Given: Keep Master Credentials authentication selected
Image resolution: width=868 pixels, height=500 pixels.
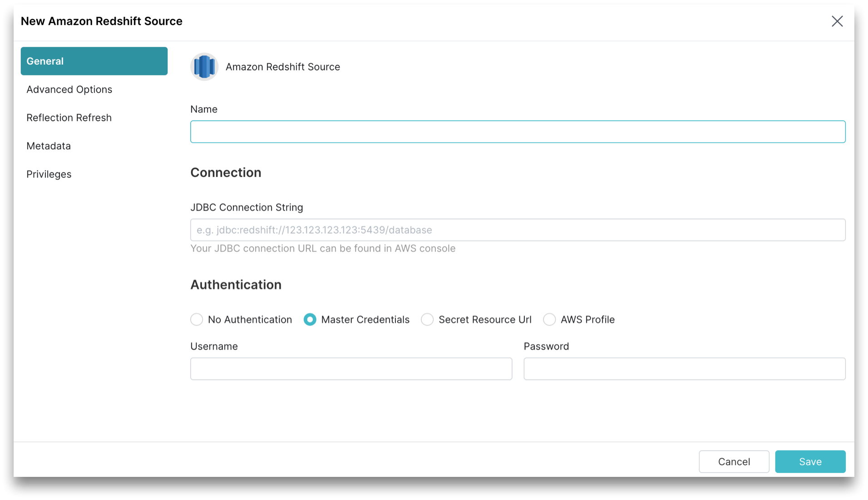Looking at the screenshot, I should pos(310,319).
